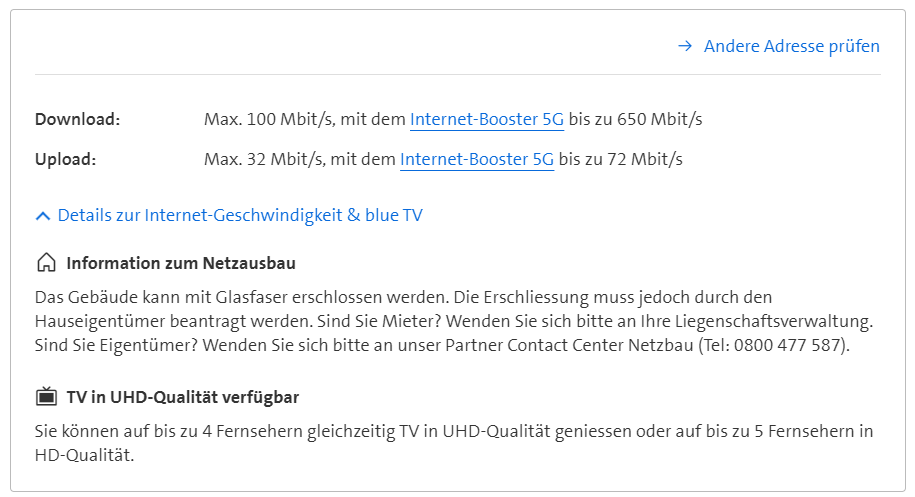Click the house icon for Netzausbau
Viewport: 915px width, 497px height.
coord(46,263)
